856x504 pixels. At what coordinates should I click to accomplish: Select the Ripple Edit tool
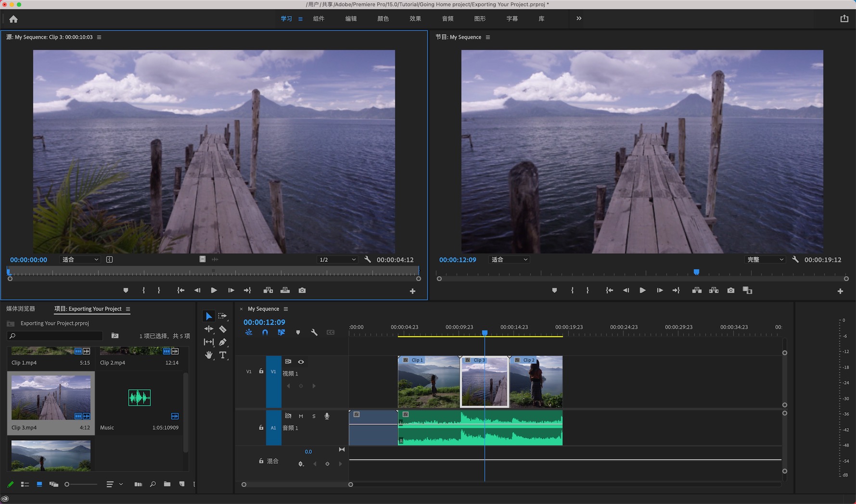(209, 329)
